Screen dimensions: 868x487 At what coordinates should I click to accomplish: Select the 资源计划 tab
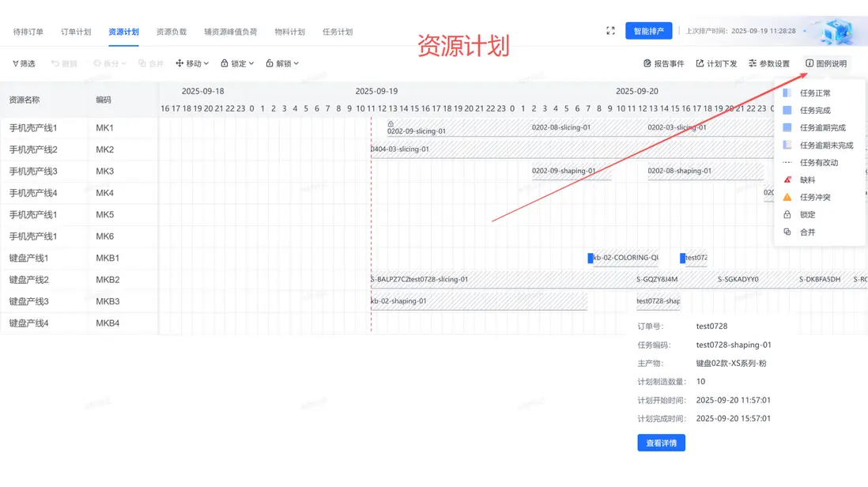pos(123,32)
